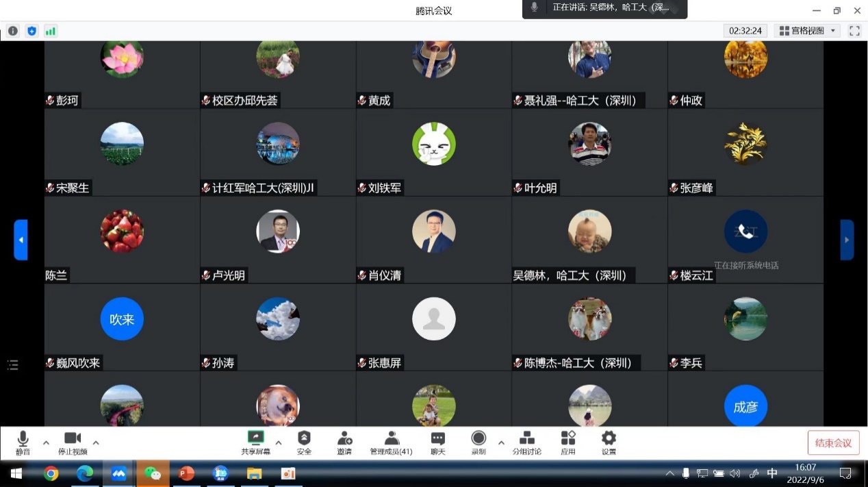
Task: Expand audio options arrow beside 静音
Action: (46, 442)
